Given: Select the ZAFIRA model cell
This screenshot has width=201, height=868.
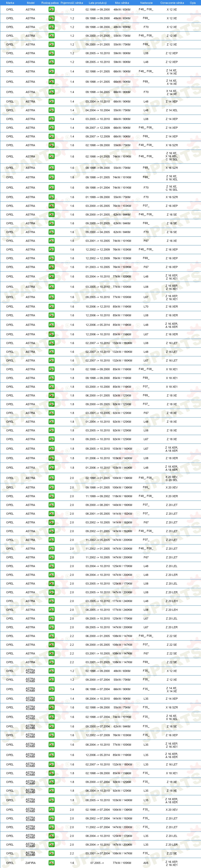Looking at the screenshot, I should 30,863.
